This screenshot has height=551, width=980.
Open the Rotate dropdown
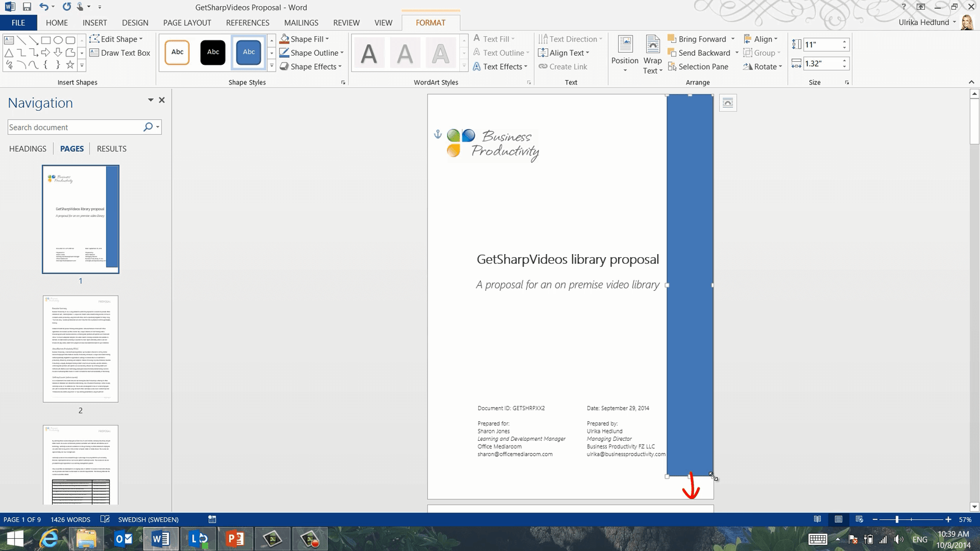[763, 66]
